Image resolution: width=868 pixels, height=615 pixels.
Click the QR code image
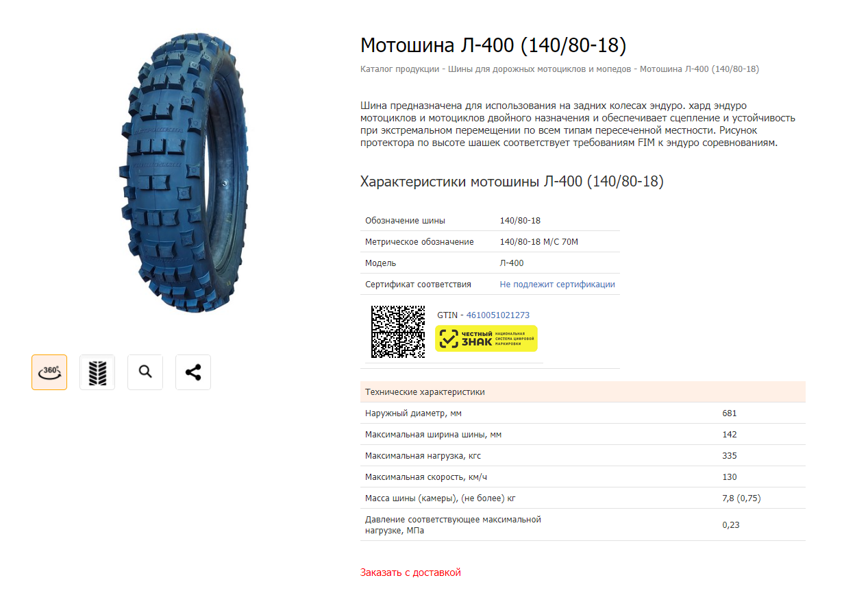point(398,332)
